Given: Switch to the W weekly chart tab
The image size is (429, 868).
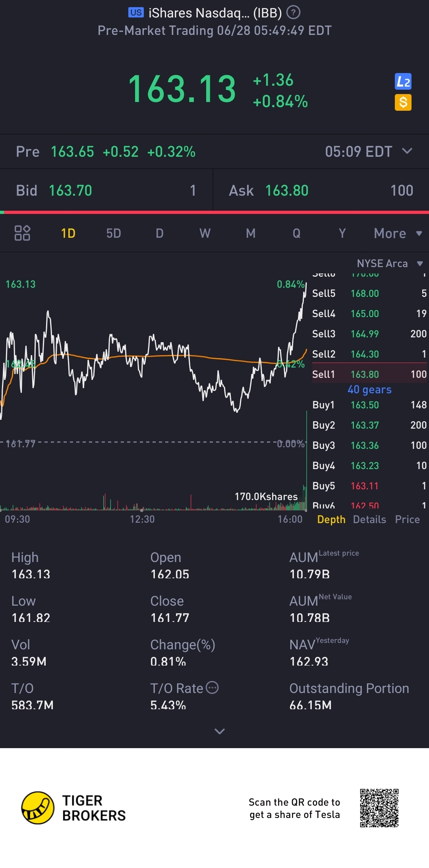Looking at the screenshot, I should point(205,233).
